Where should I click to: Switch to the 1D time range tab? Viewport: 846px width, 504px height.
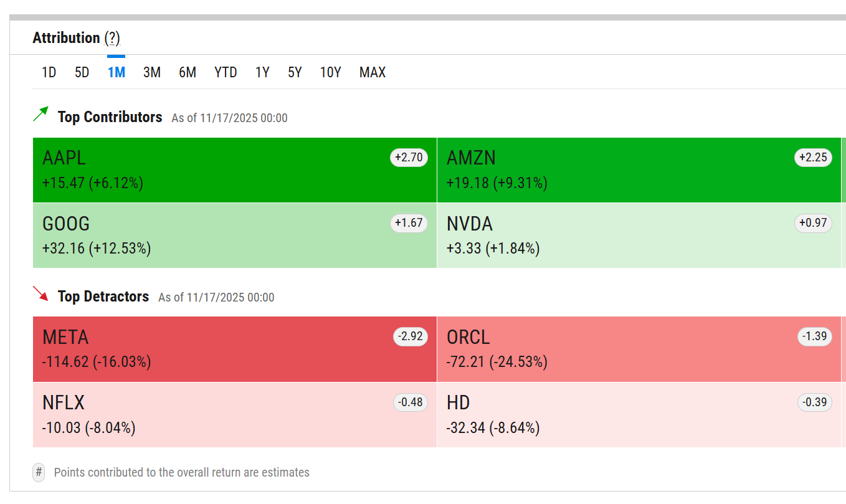49,72
